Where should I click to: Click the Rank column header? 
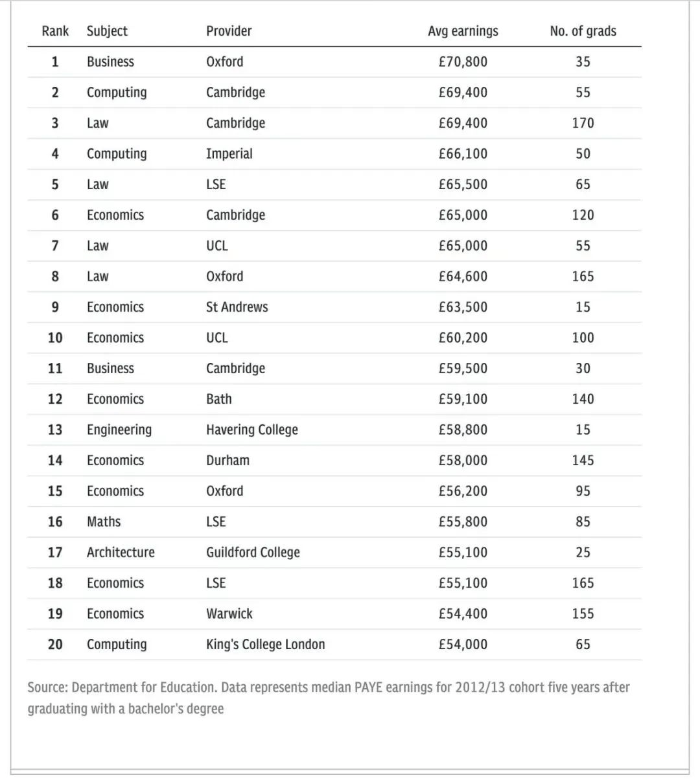coord(55,31)
